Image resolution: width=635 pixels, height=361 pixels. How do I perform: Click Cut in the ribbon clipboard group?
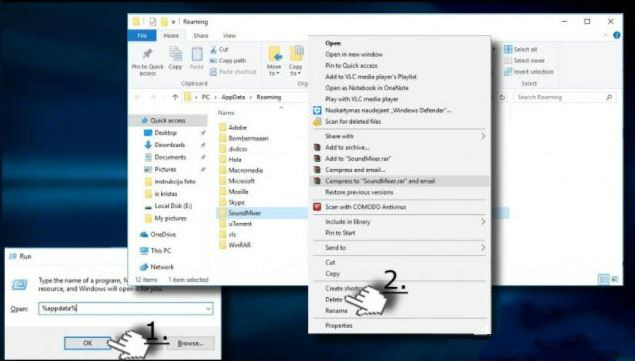[x=219, y=49]
